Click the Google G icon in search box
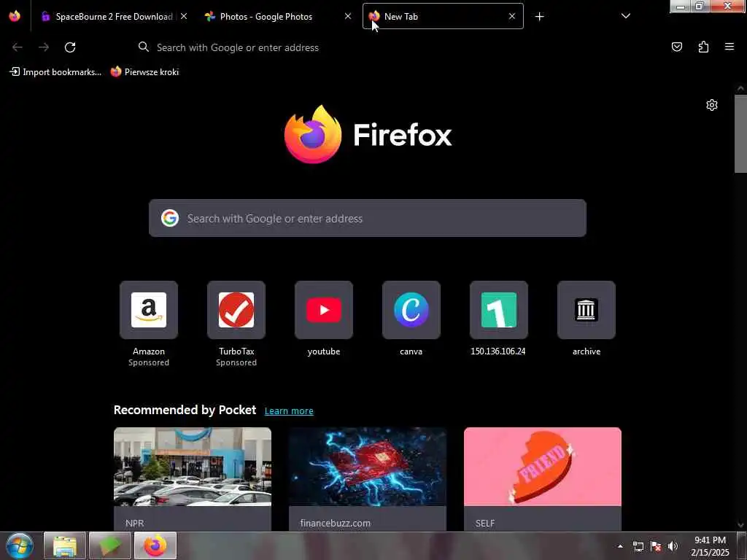The height and width of the screenshot is (560, 747). click(169, 218)
